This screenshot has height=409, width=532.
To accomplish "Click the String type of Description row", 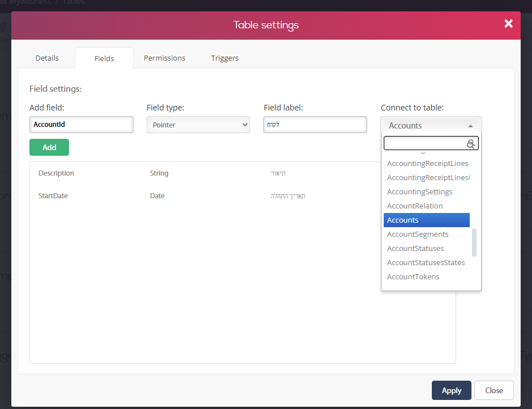I will (159, 173).
